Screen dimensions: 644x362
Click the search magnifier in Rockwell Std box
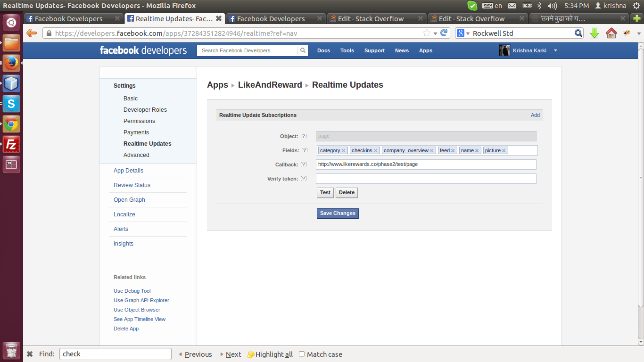point(578,33)
